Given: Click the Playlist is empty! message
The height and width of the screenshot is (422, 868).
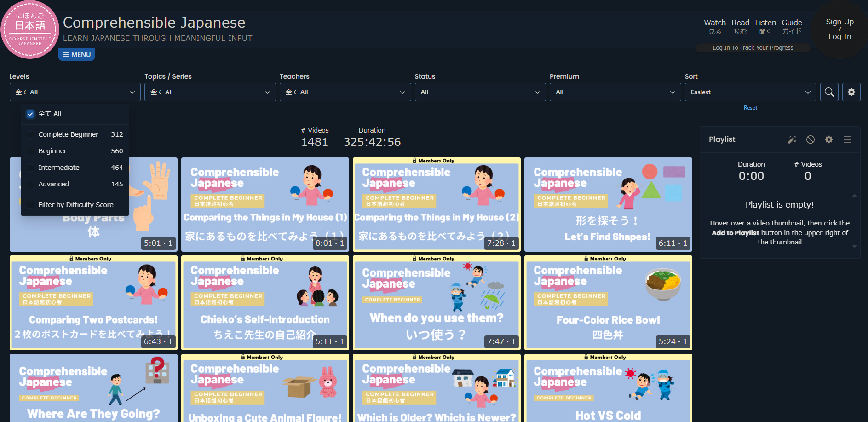Looking at the screenshot, I should (780, 205).
